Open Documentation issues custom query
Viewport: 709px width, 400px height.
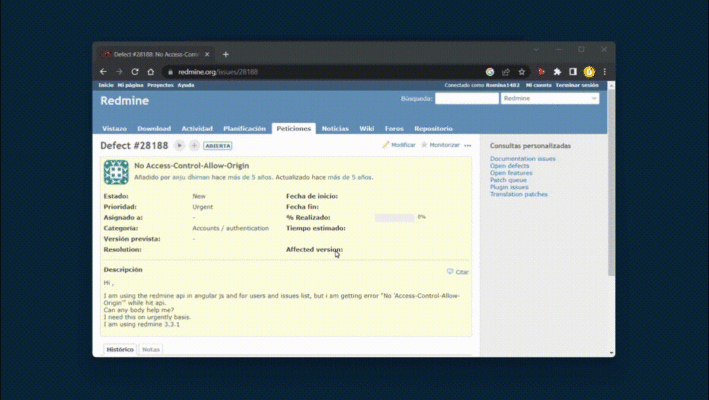coord(523,159)
